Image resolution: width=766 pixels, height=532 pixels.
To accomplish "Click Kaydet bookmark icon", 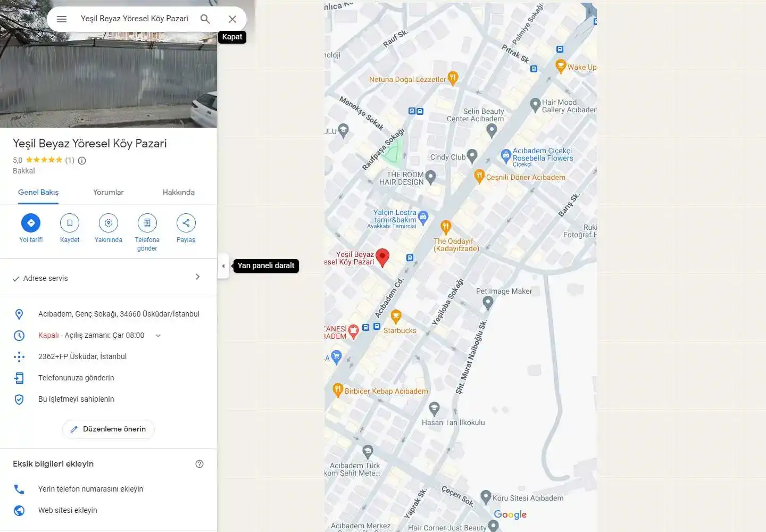I will click(x=70, y=223).
